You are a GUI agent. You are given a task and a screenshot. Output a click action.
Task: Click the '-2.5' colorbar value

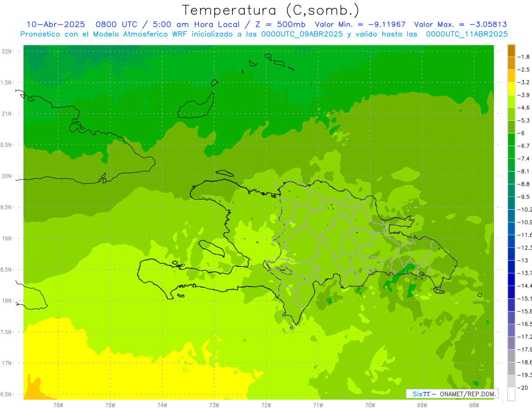(524, 70)
